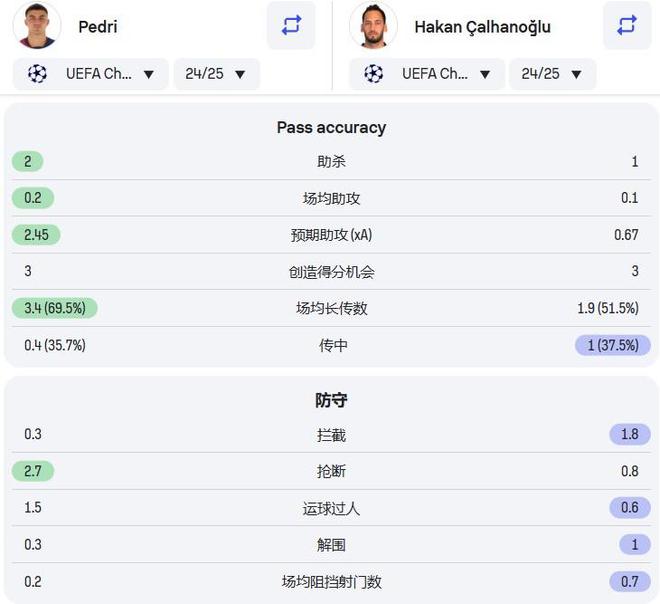Click Pedri's 3.4 (69.5%) long passes badge
Screen dimensions: 660x604
(x=55, y=308)
